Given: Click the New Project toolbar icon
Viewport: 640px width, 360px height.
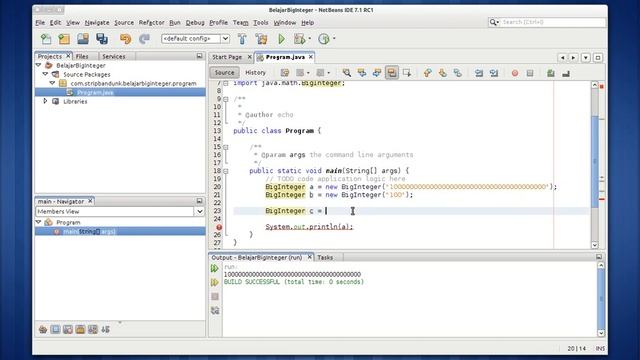Looking at the screenshot, I should pyautogui.click(x=64, y=39).
